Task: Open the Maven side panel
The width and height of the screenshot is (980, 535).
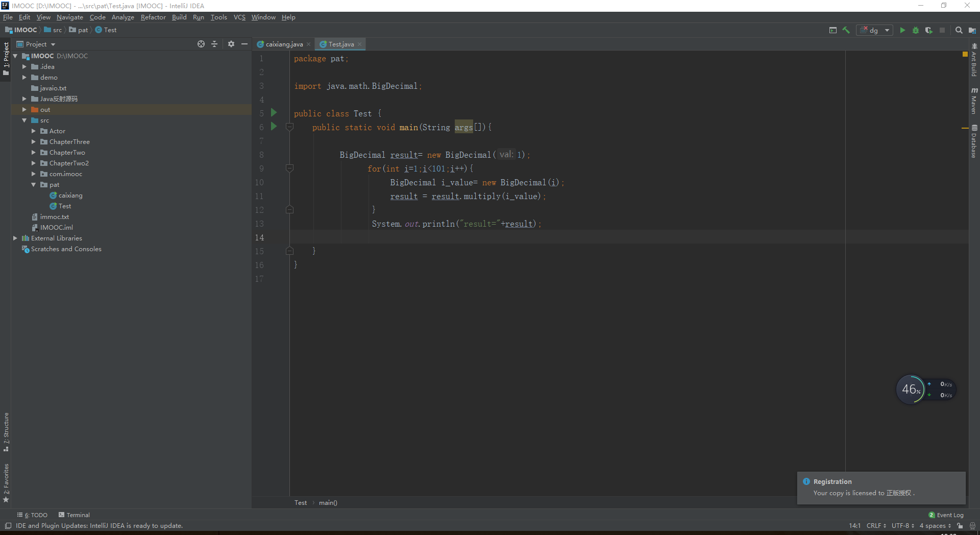Action: click(974, 100)
